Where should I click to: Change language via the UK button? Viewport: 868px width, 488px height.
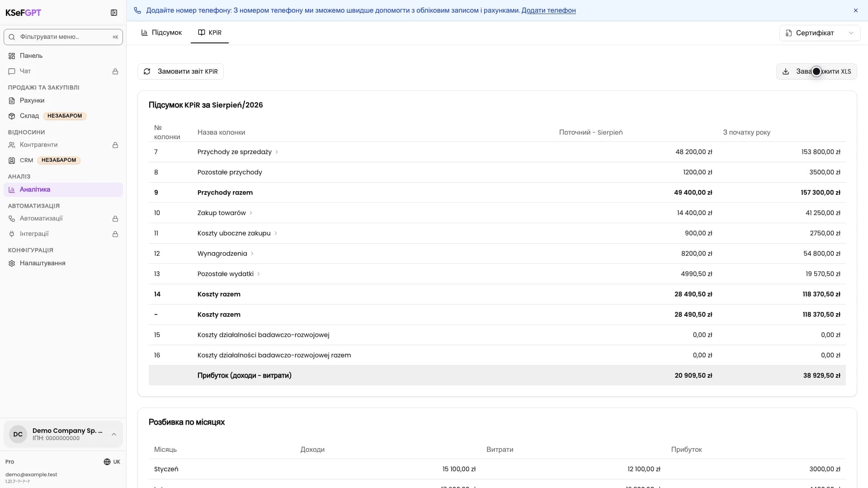pos(112,462)
